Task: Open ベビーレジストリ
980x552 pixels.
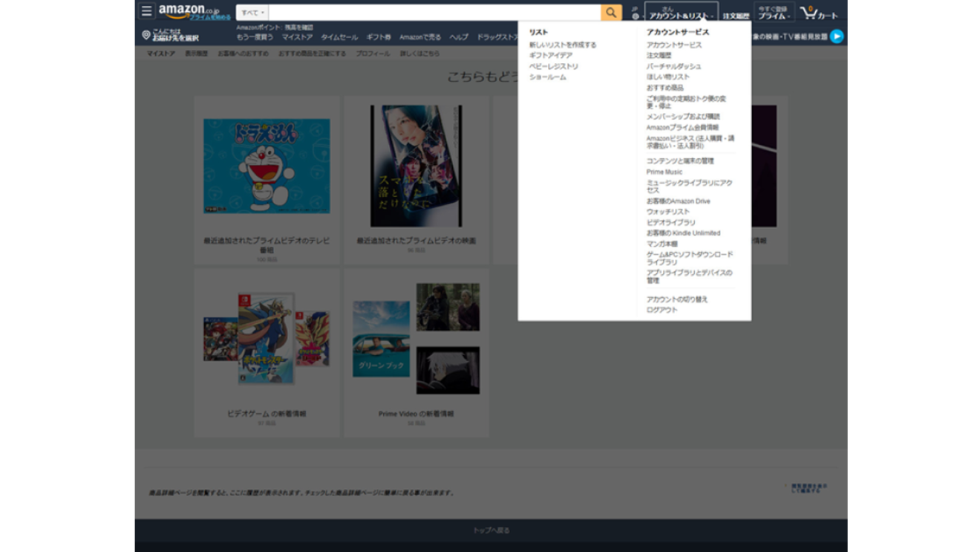Action: click(x=554, y=67)
